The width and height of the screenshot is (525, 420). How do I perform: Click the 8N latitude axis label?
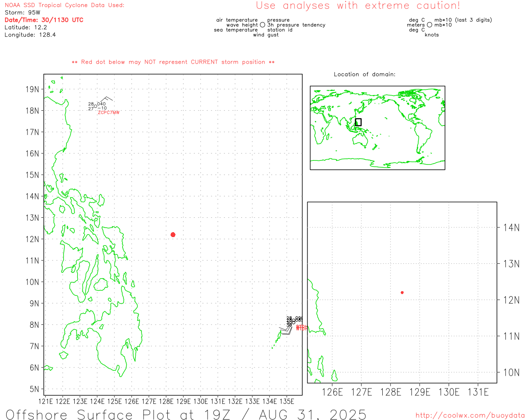tap(34, 325)
